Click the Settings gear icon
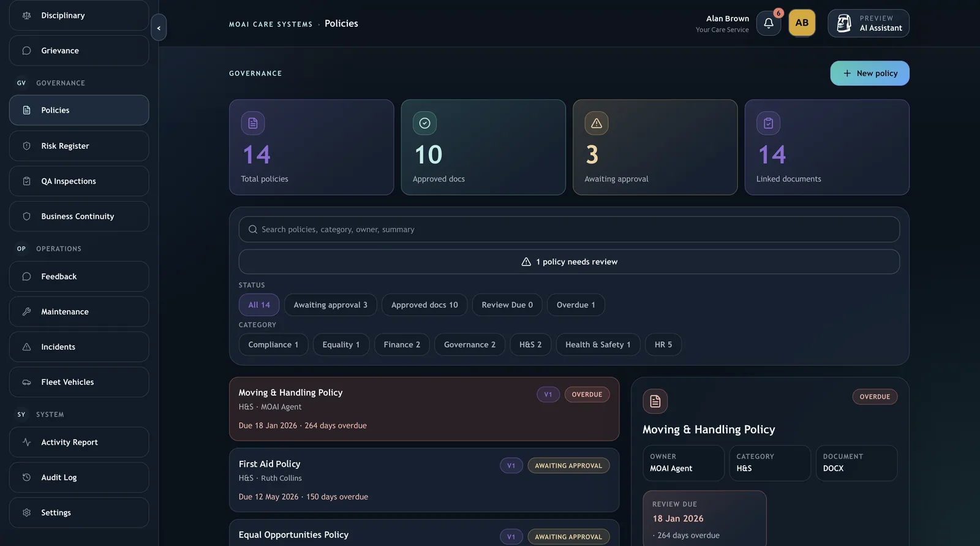Viewport: 980px width, 546px height. 26,513
